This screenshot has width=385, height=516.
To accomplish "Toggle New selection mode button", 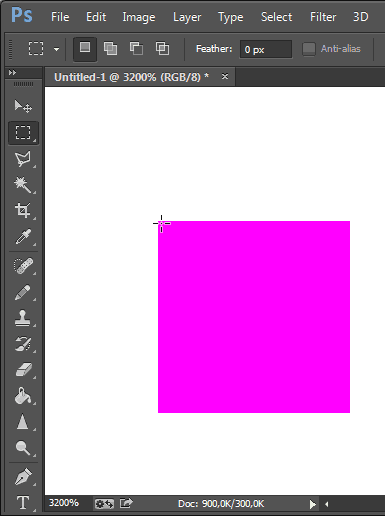I will click(85, 49).
